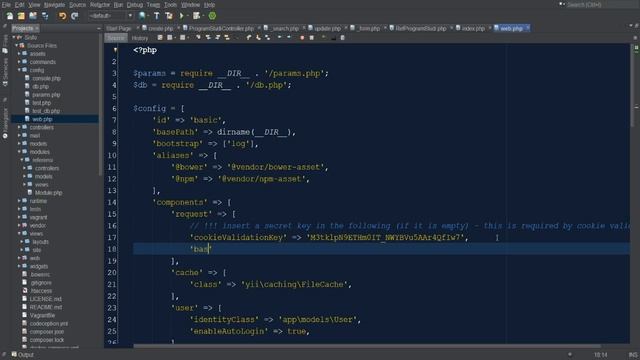The height and width of the screenshot is (360, 640).
Task: Collapse the config folder
Action: [x=19, y=70]
